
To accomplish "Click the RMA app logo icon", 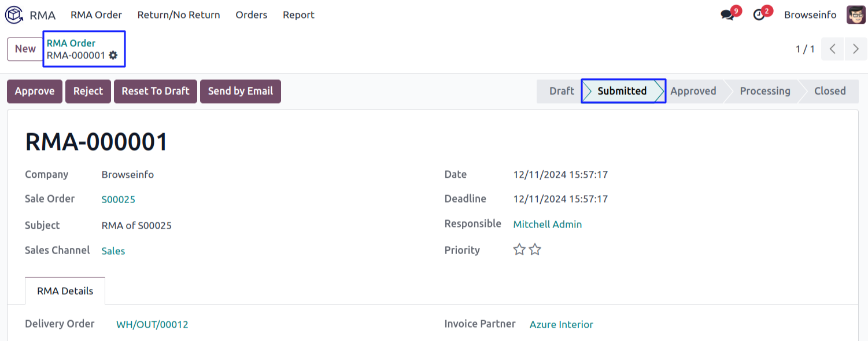I will coord(14,15).
